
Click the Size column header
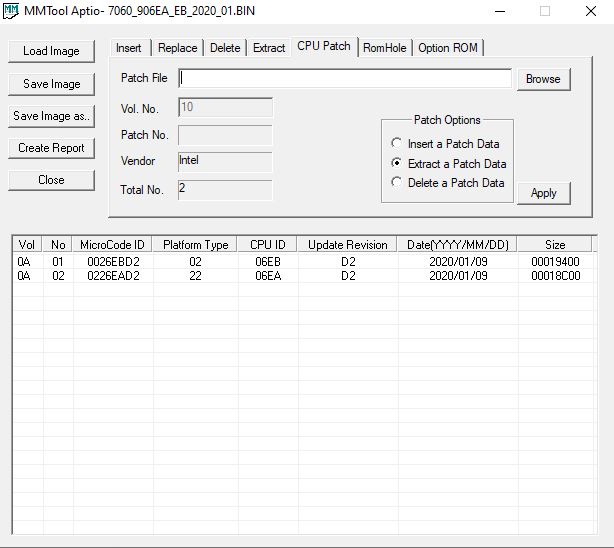pyautogui.click(x=555, y=245)
